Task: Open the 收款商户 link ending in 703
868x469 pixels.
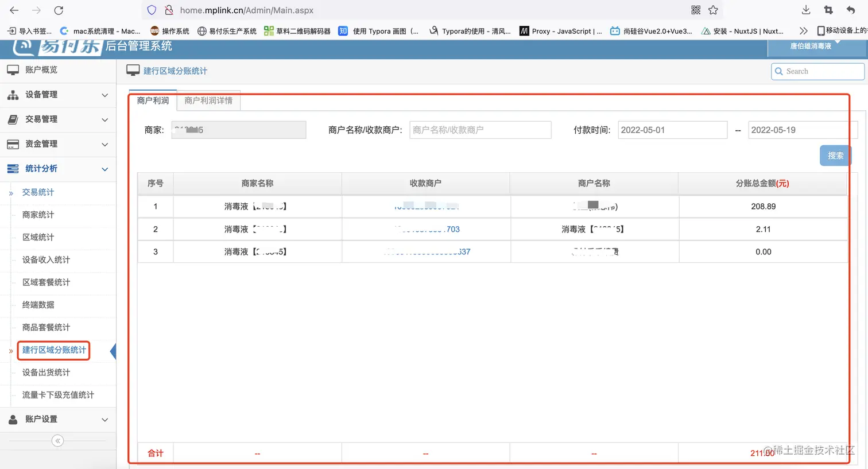Action: 425,229
